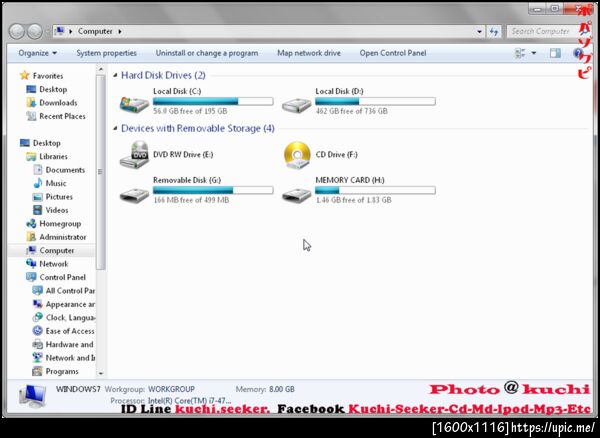
Task: Click the Local Disk (D:) capacity bar
Action: point(375,101)
